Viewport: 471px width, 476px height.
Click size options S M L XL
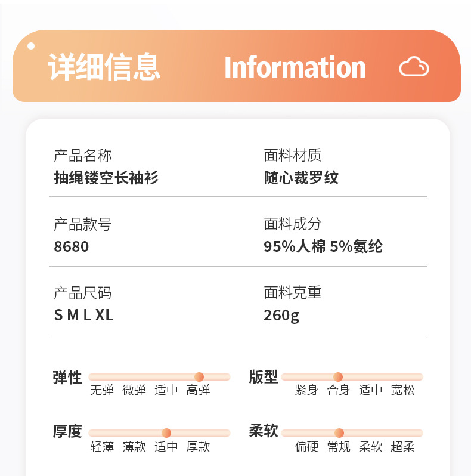coord(83,315)
